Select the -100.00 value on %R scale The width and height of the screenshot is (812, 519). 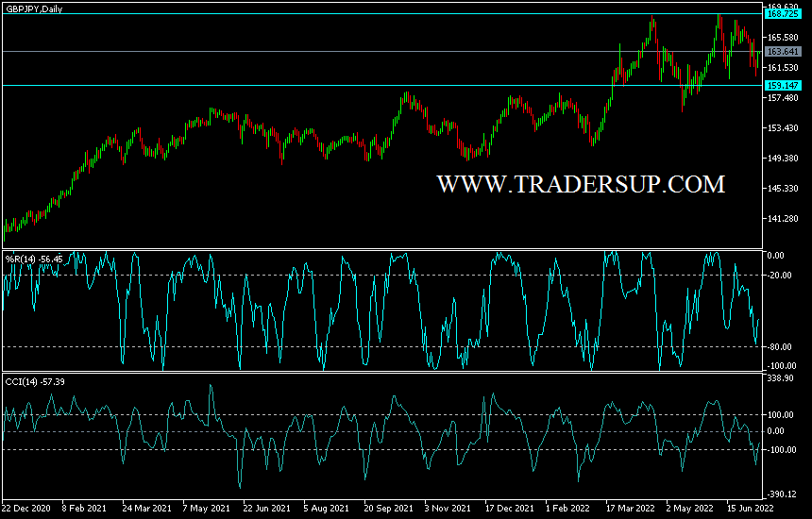point(782,366)
